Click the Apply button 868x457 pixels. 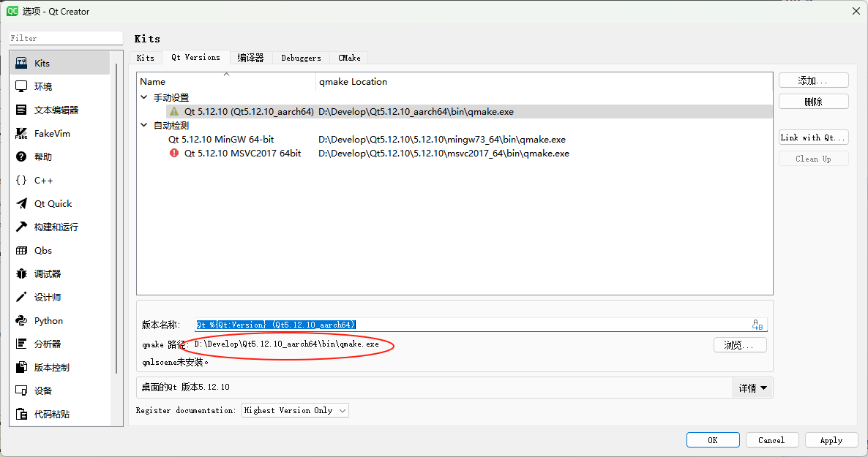tap(831, 440)
